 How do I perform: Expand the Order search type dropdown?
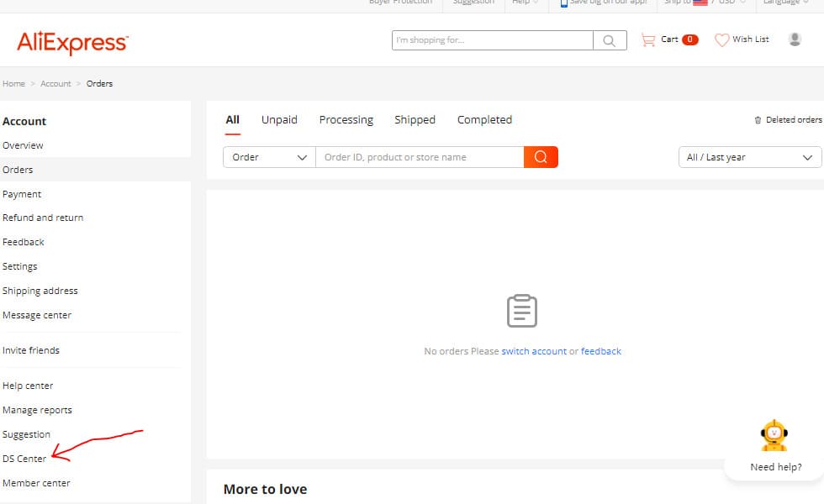269,157
